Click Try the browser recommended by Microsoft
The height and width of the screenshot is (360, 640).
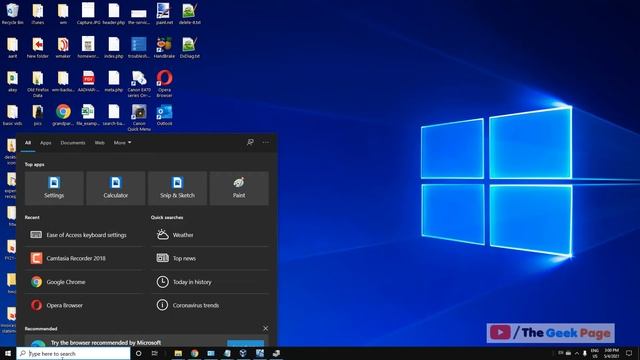(x=106, y=343)
